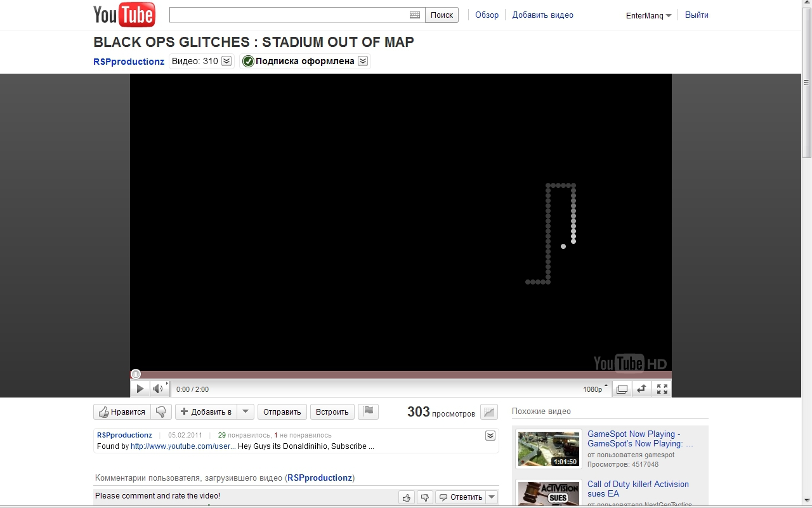Viewport: 812px width, 508px height.
Task: Click the YouTube logo
Action: [x=124, y=15]
